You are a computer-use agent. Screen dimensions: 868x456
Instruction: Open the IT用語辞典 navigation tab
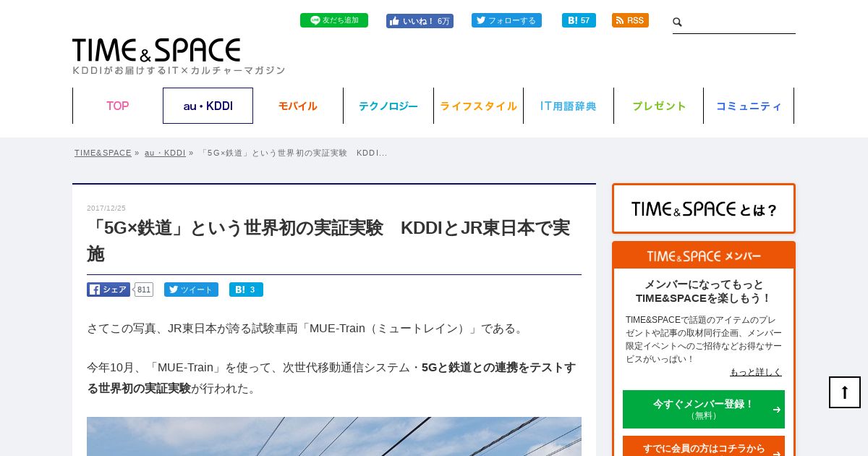tap(569, 106)
